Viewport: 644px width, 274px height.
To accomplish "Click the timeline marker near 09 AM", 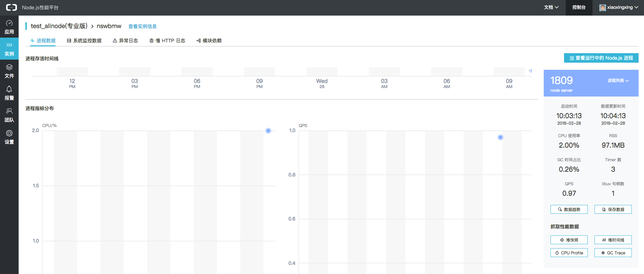I will click(x=531, y=71).
